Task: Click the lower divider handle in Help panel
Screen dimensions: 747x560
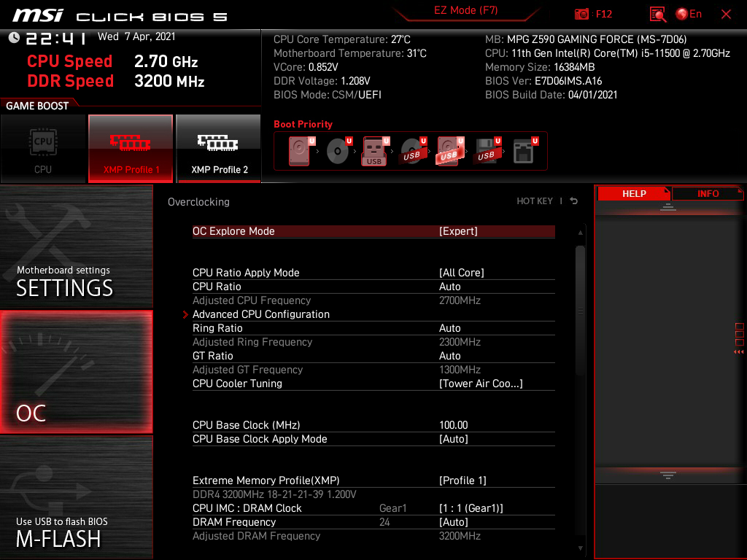Action: pos(668,475)
